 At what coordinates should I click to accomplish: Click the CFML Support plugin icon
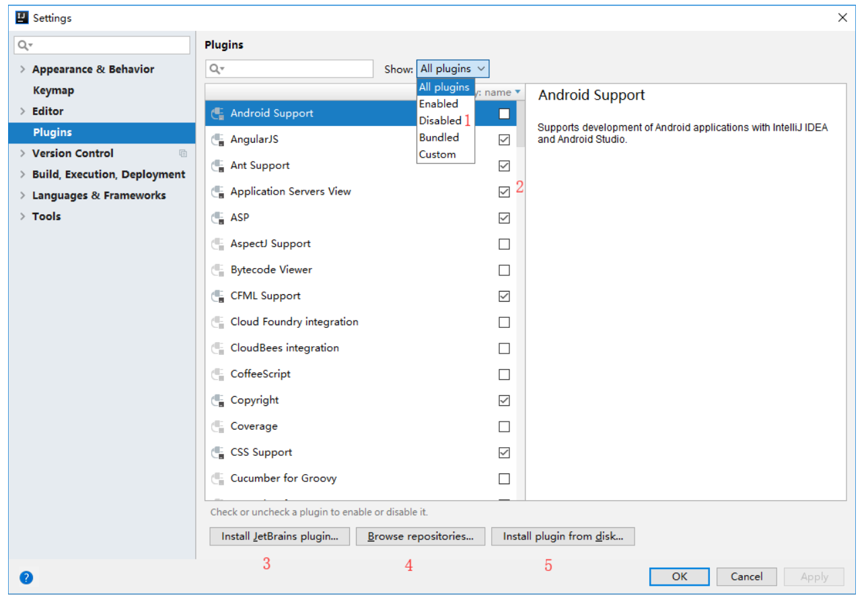pos(217,296)
